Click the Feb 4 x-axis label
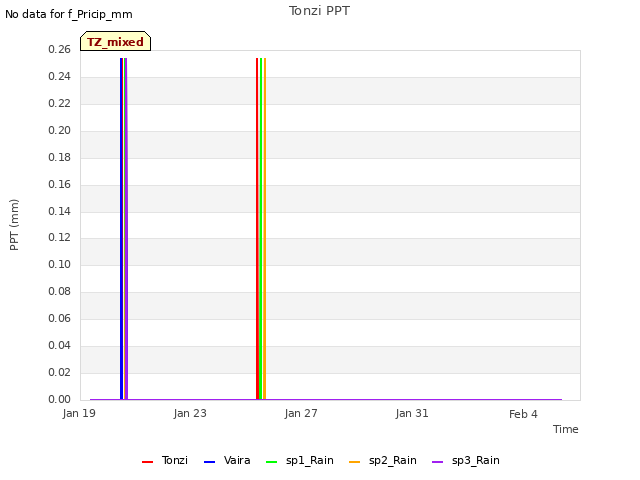640x480 pixels. [523, 414]
